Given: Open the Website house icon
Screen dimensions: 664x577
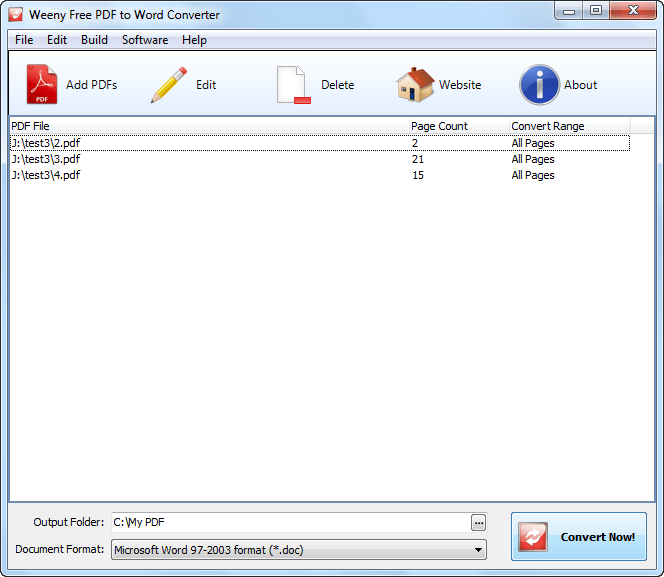Looking at the screenshot, I should [415, 85].
